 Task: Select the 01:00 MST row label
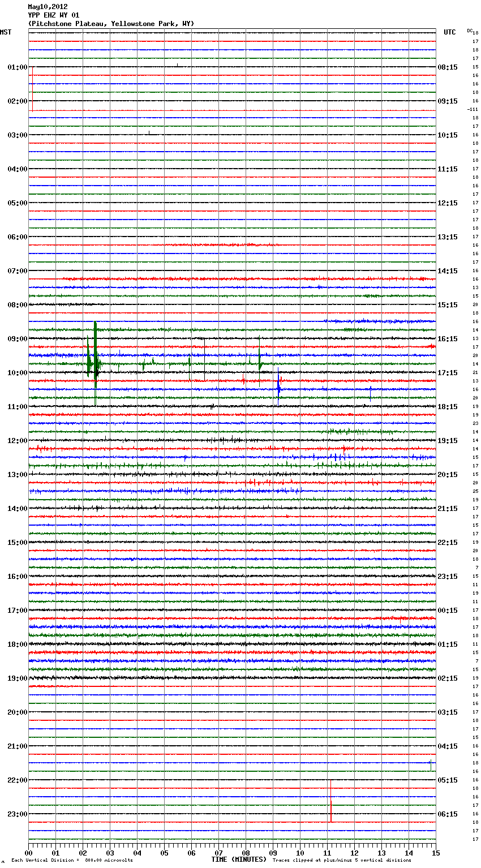tap(17, 67)
